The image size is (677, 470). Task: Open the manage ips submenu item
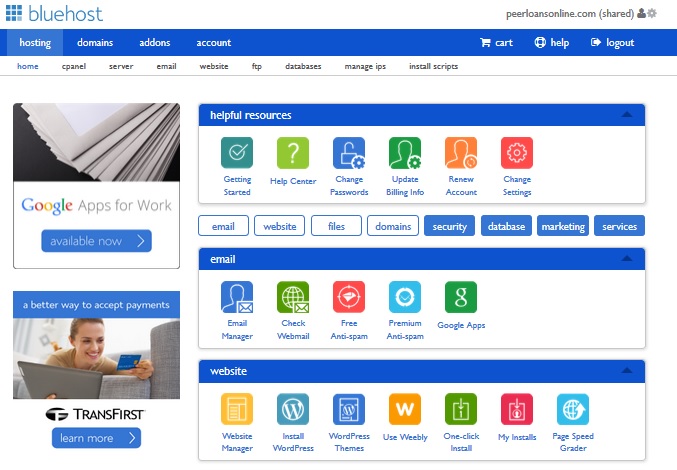pyautogui.click(x=365, y=66)
